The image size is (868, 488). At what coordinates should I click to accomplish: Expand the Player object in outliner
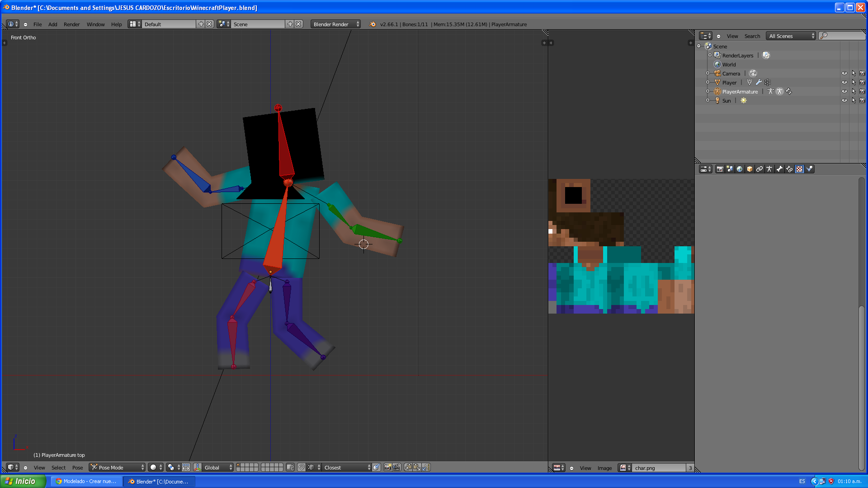pos(708,82)
